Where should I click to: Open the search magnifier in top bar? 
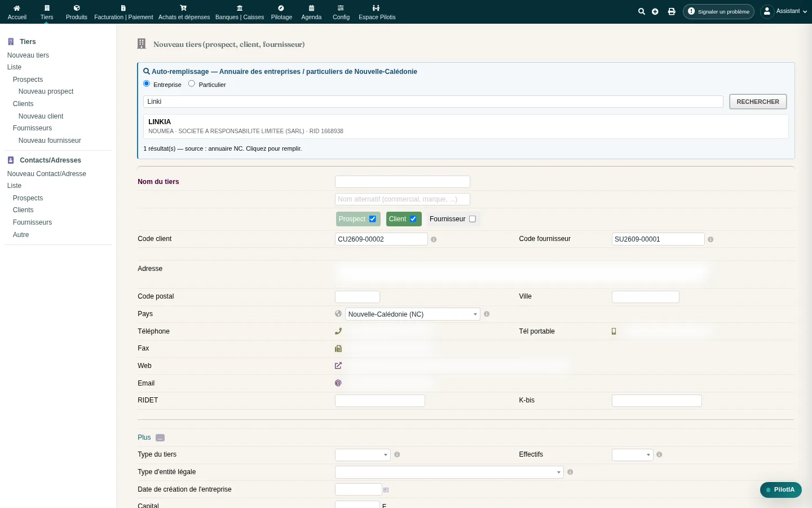641,11
